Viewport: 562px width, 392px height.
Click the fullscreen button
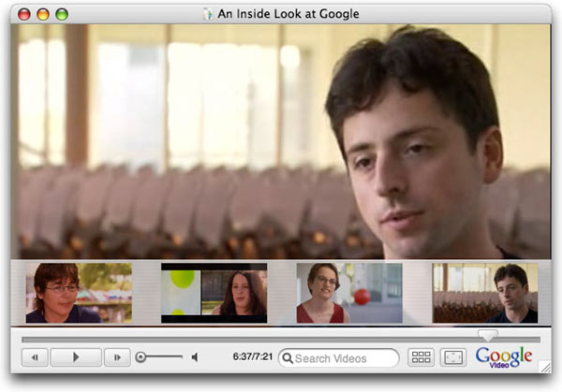(453, 357)
